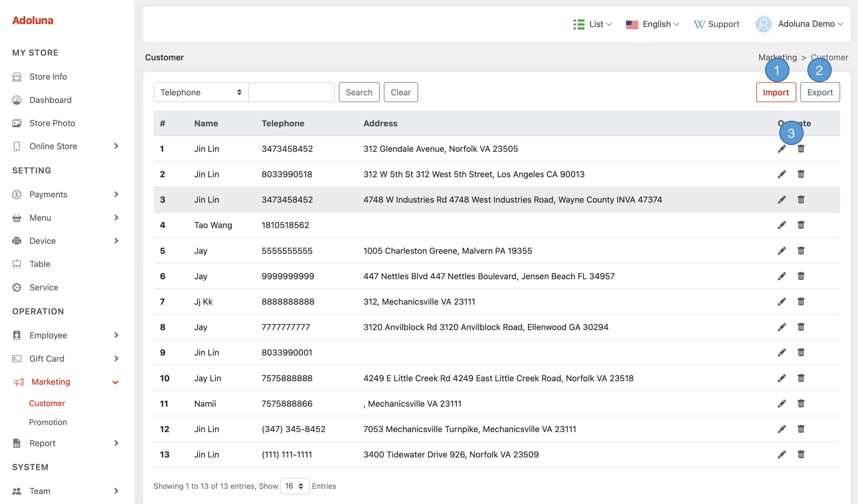Click the phone number (347) 345-8452
This screenshot has width=858, height=504.
click(293, 429)
